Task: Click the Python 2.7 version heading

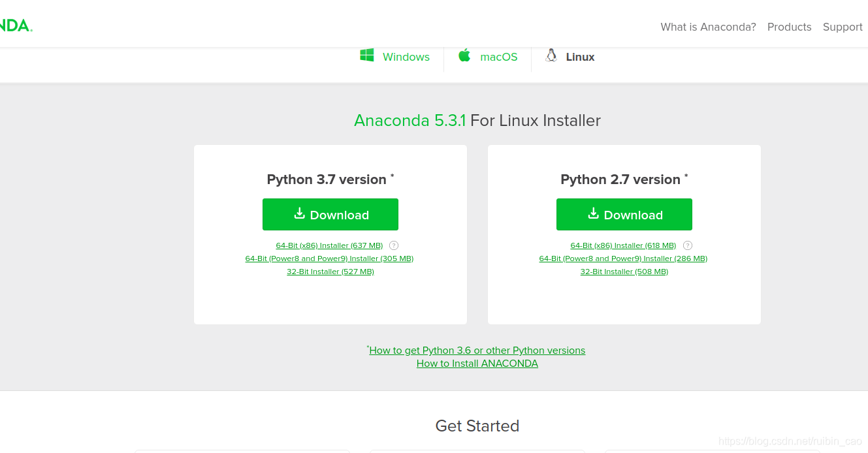Action: [624, 180]
